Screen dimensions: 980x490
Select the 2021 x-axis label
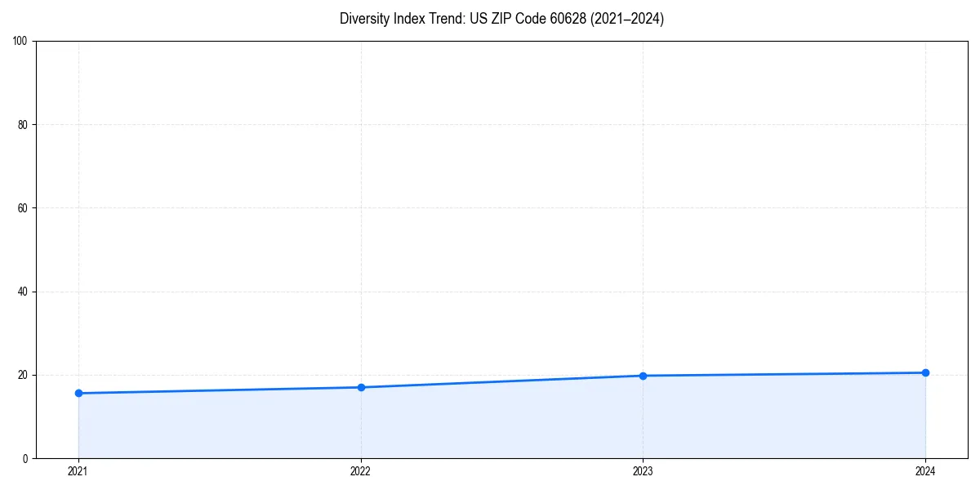[x=78, y=471]
